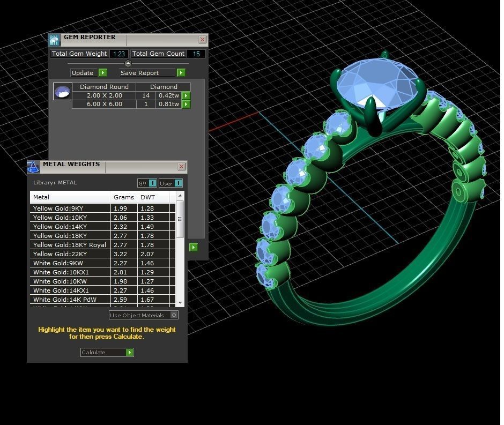Click the Save Report label

[x=139, y=73]
